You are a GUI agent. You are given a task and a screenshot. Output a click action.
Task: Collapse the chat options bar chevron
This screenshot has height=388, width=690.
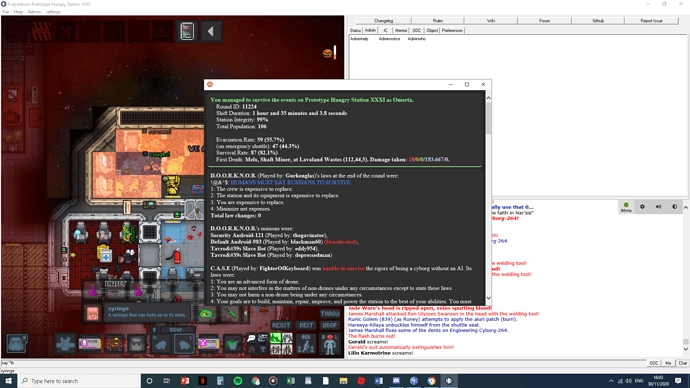tap(686, 207)
